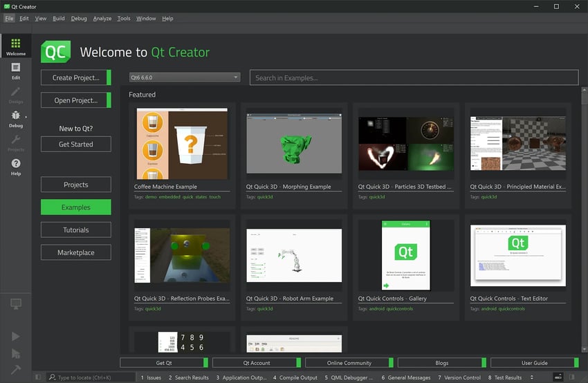Open the Tutorials section
588x383 pixels.
click(75, 230)
